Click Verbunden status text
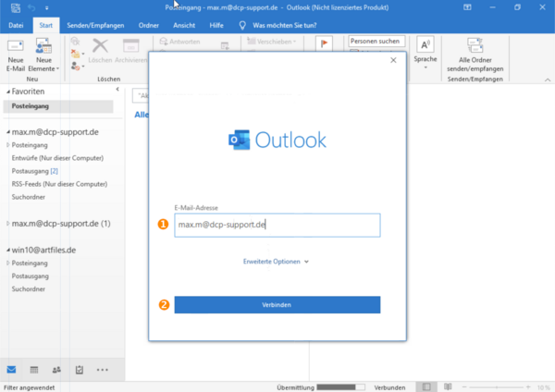The image size is (555, 392). click(x=389, y=387)
